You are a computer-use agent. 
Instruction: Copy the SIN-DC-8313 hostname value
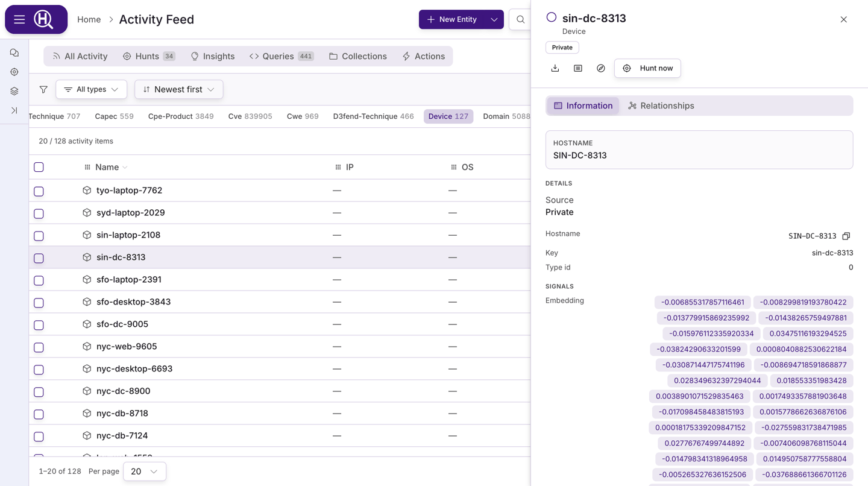(x=846, y=236)
